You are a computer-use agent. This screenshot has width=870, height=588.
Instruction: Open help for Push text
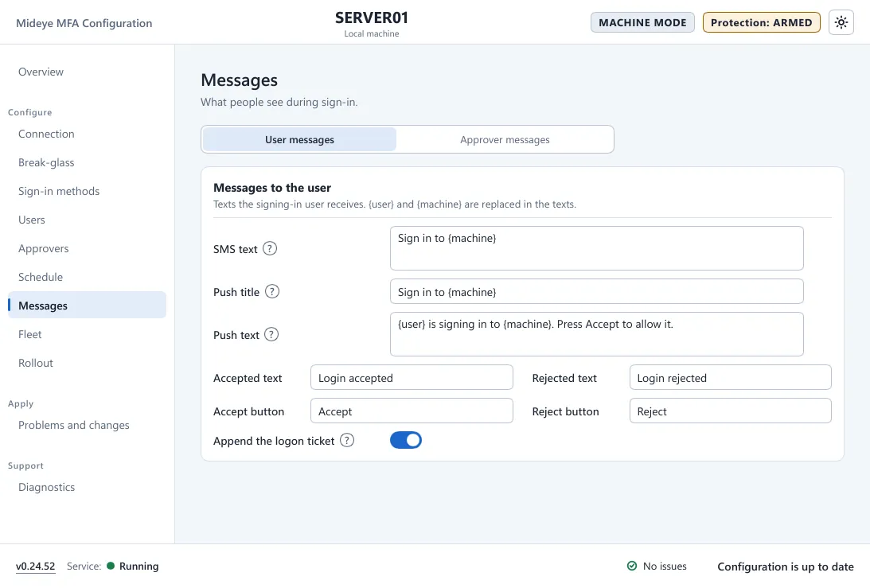tap(271, 334)
